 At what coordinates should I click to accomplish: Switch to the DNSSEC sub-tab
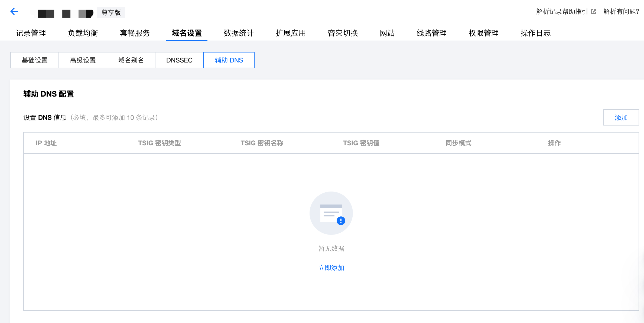point(179,60)
